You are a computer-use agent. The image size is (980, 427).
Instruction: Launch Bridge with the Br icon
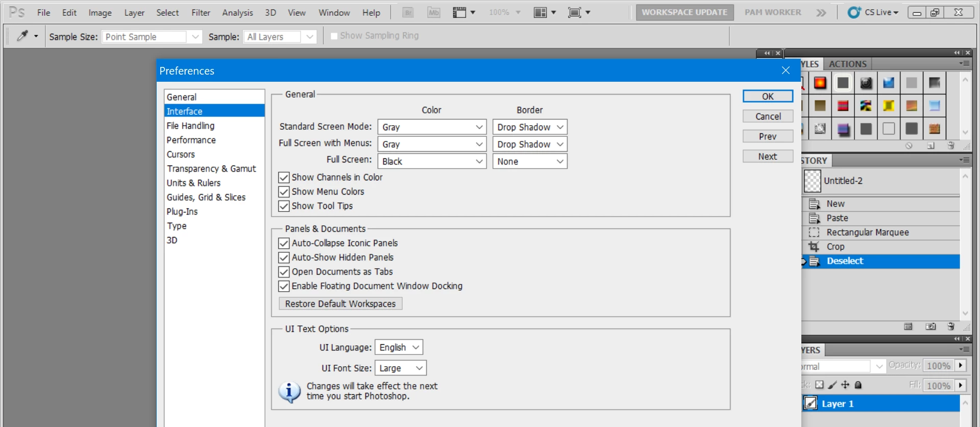(408, 12)
